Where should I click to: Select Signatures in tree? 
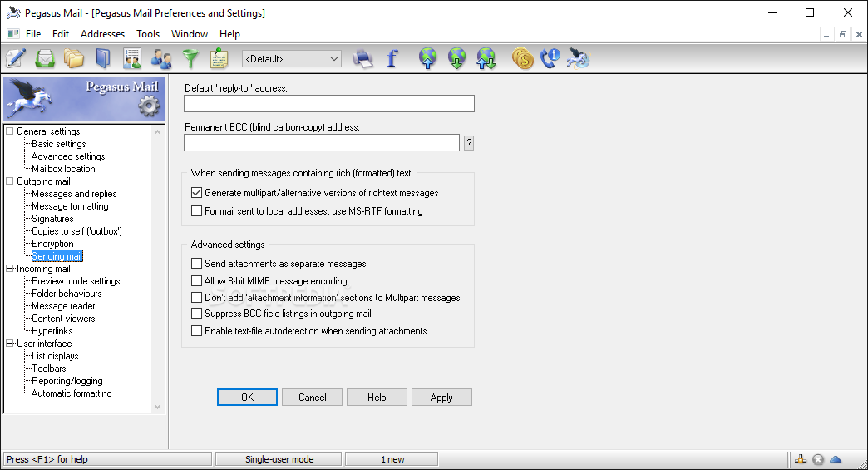[x=52, y=219]
